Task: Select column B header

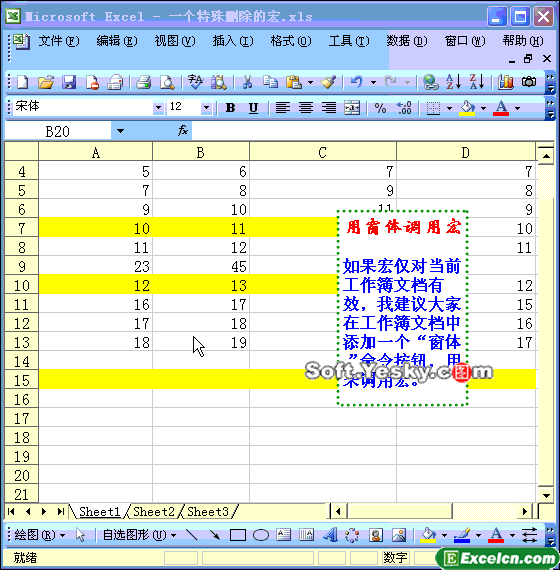Action: [201, 152]
